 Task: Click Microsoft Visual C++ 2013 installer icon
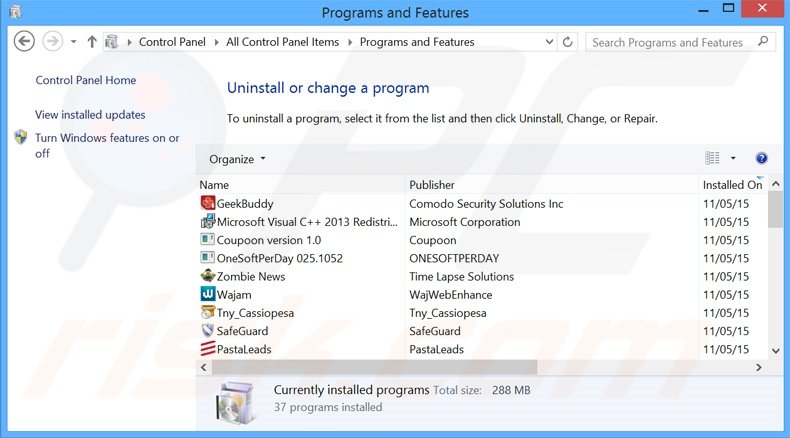pyautogui.click(x=208, y=221)
